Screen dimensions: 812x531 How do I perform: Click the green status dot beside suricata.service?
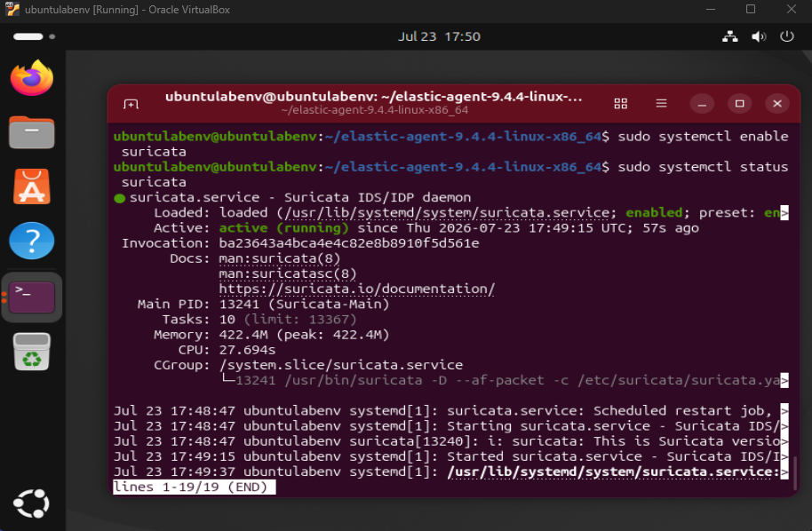pyautogui.click(x=120, y=198)
